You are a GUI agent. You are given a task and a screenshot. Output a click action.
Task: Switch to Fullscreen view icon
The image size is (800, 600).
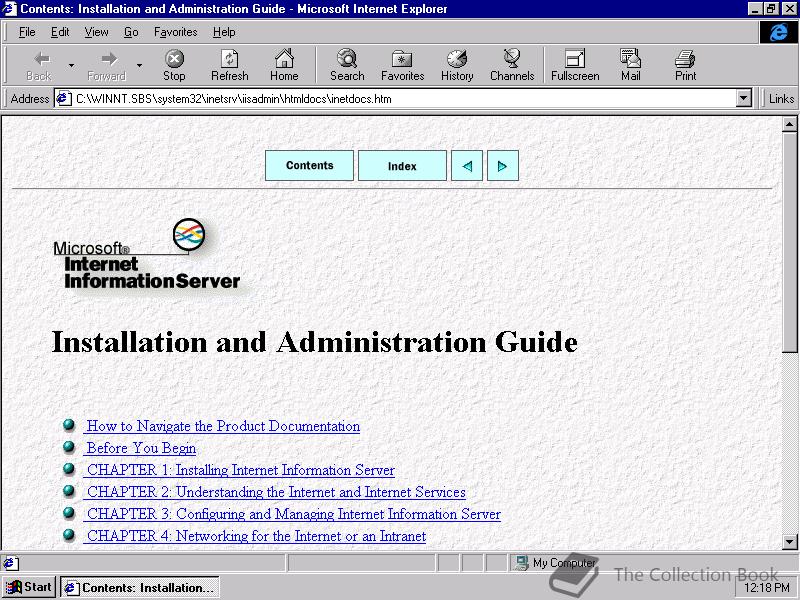coord(575,59)
